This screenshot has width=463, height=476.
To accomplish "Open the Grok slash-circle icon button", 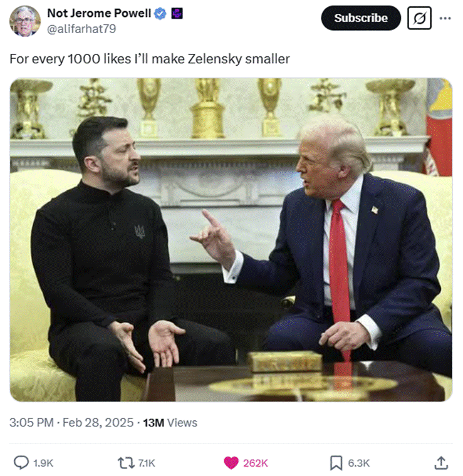I will coord(419,18).
